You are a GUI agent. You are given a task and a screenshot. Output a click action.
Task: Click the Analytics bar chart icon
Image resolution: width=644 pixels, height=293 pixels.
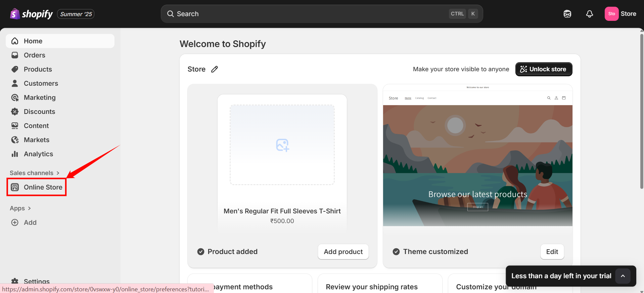pyautogui.click(x=15, y=154)
